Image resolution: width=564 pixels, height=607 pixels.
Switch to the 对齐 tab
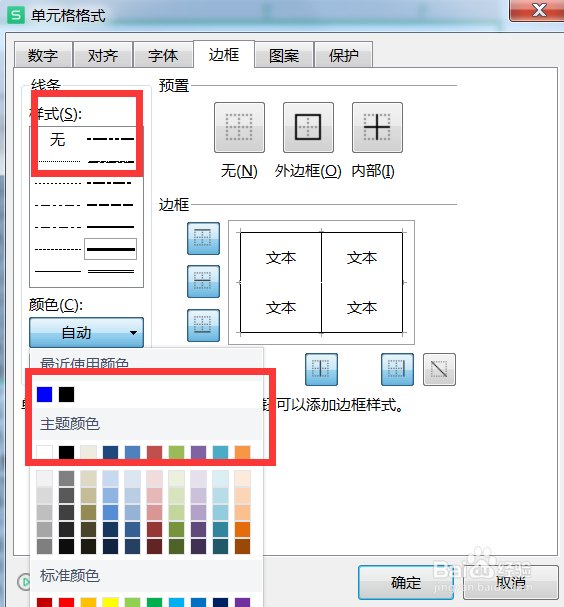(103, 55)
